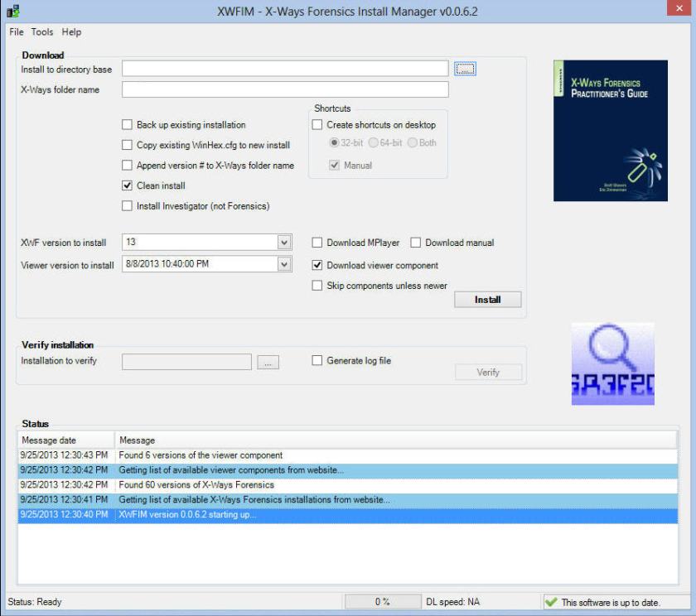
Task: Click the green up-to-date checkmark icon
Action: coord(551,602)
